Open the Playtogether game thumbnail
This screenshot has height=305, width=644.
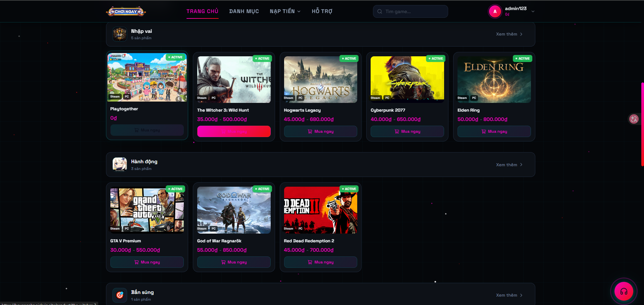tap(147, 77)
